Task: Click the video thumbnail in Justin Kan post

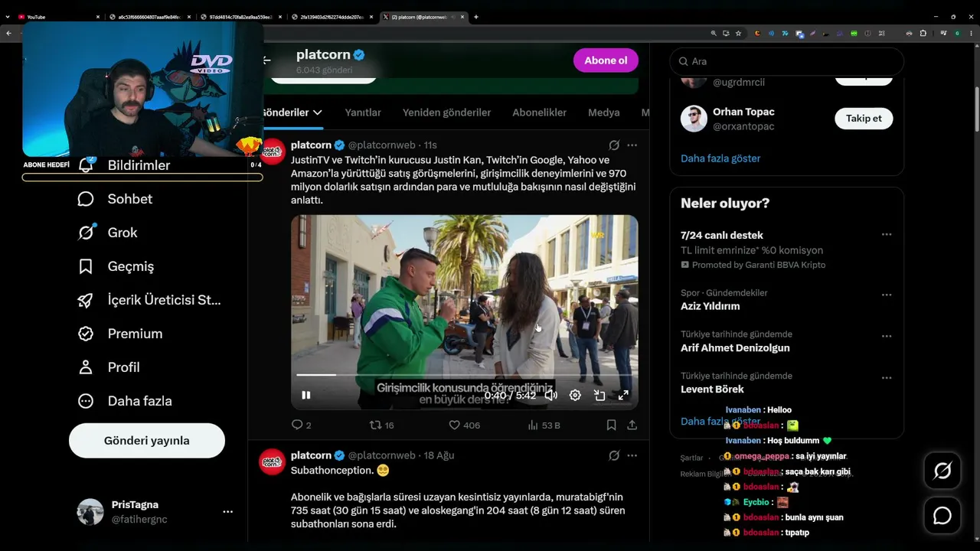Action: [x=464, y=312]
